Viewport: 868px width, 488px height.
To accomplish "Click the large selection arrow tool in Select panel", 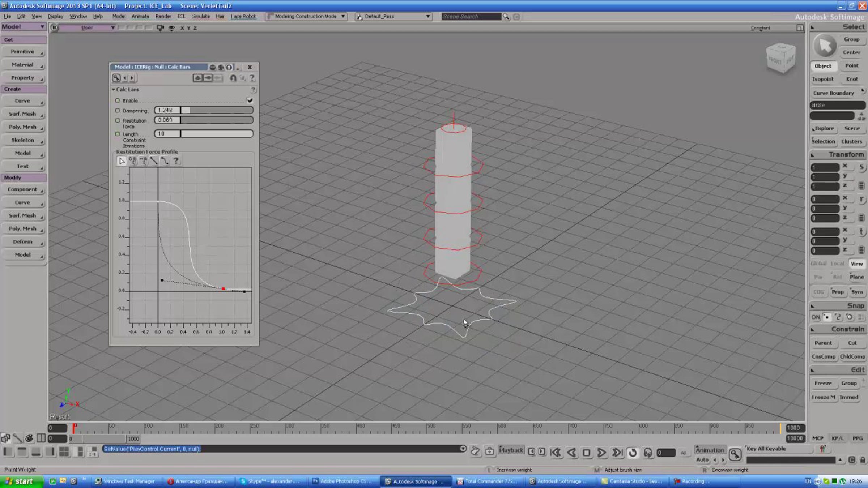I will coord(825,46).
